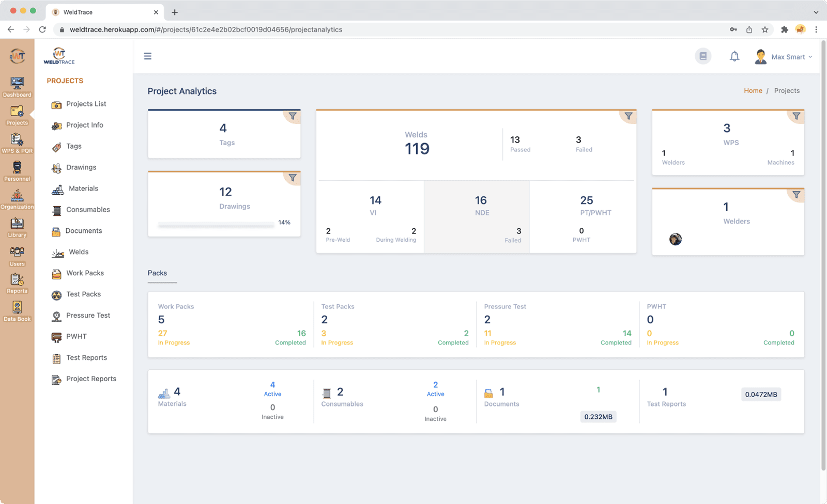
Task: Toggle filter on the Tags card
Action: click(293, 116)
